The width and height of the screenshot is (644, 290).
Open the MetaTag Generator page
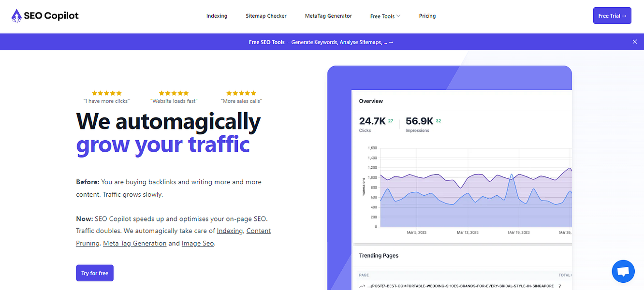coord(328,16)
